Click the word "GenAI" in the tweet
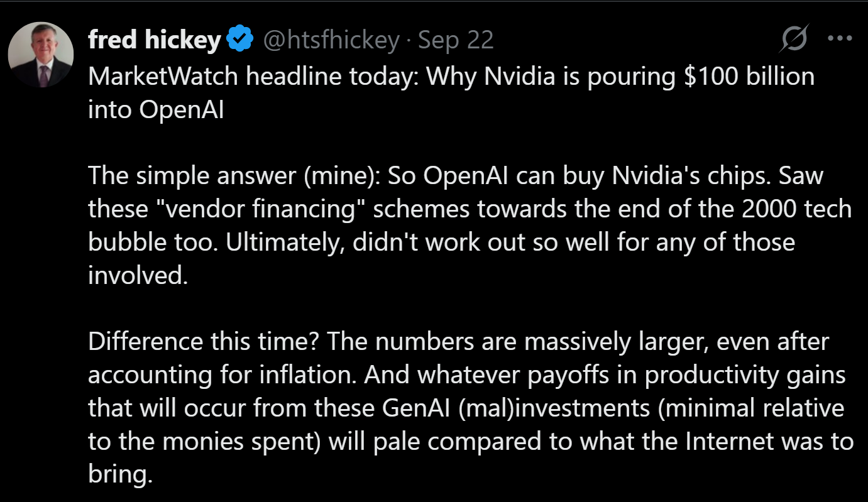The image size is (868, 502). point(415,408)
